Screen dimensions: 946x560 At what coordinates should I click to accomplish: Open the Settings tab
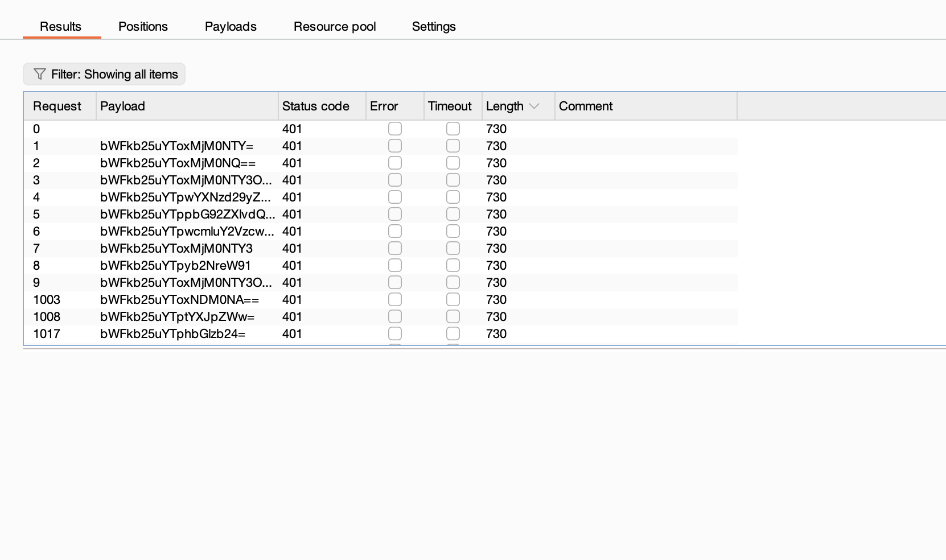click(434, 26)
